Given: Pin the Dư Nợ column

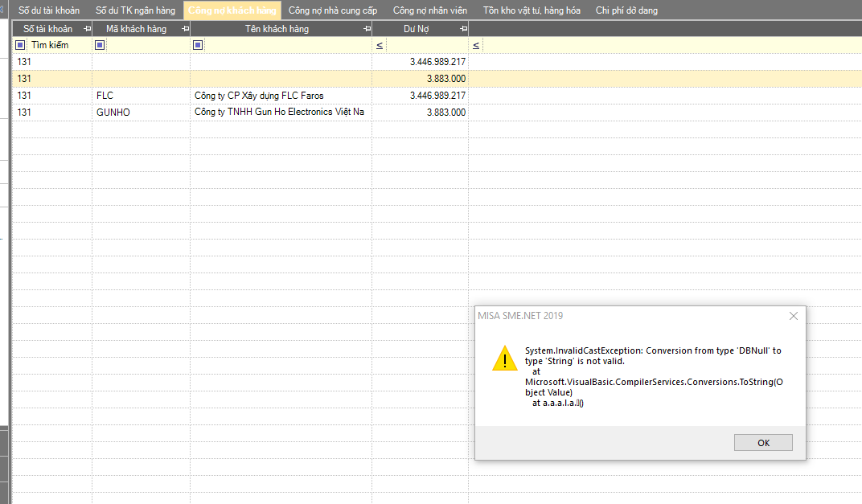Looking at the screenshot, I should coord(463,29).
